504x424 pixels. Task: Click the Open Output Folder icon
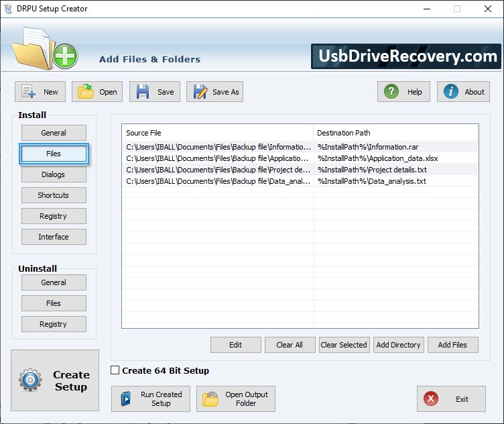coord(210,399)
